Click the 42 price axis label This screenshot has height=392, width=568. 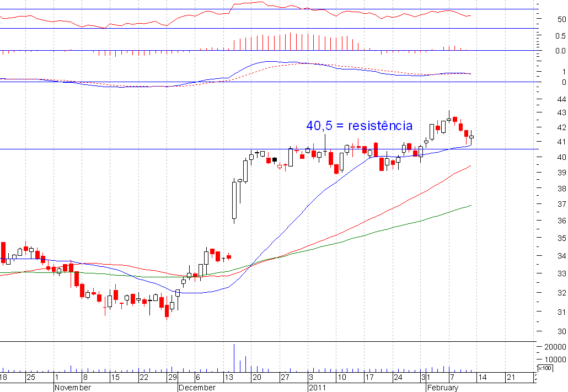561,127
